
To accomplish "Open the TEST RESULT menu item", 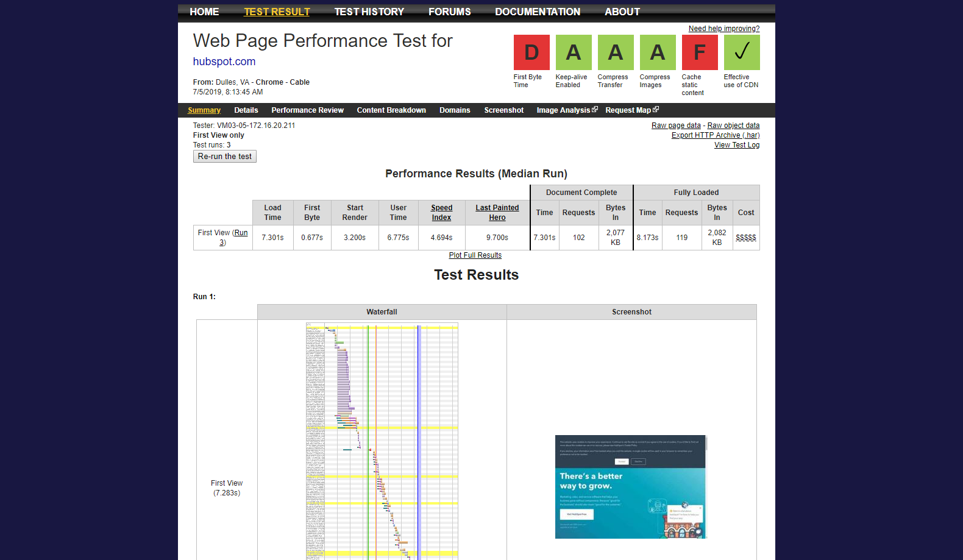I will point(277,12).
